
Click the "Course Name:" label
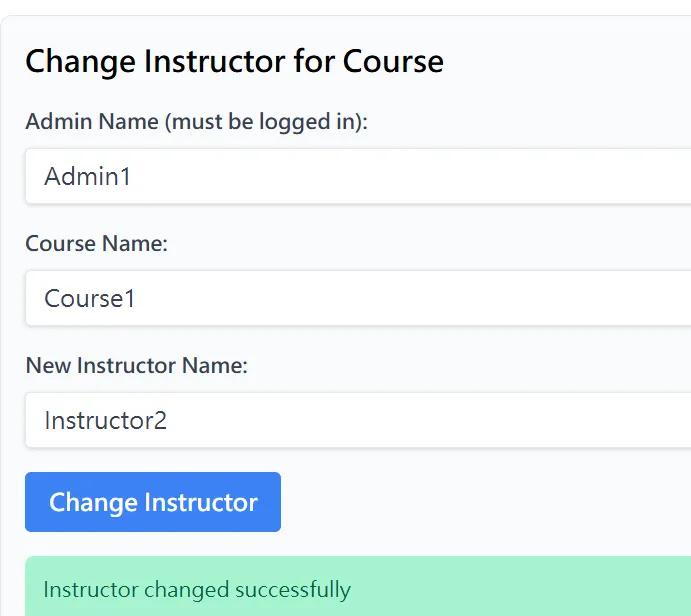click(96, 244)
